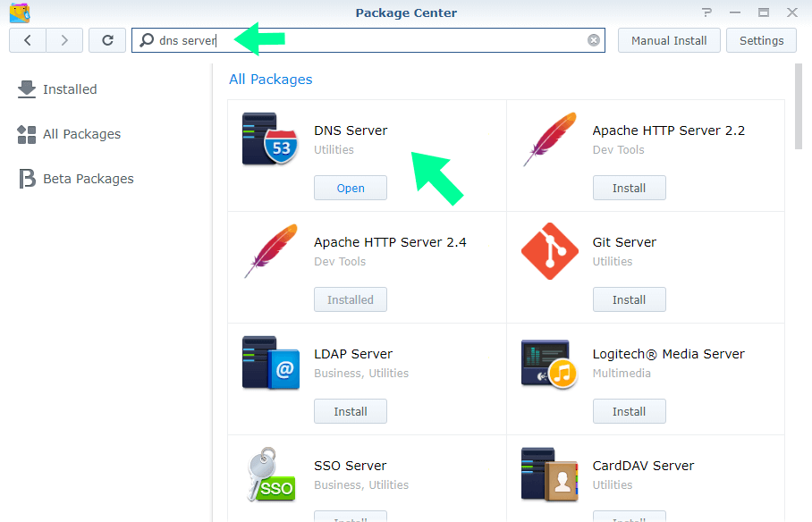Screen dimensions: 812x522
Task: Click the DNS Server package icon
Action: (270, 139)
